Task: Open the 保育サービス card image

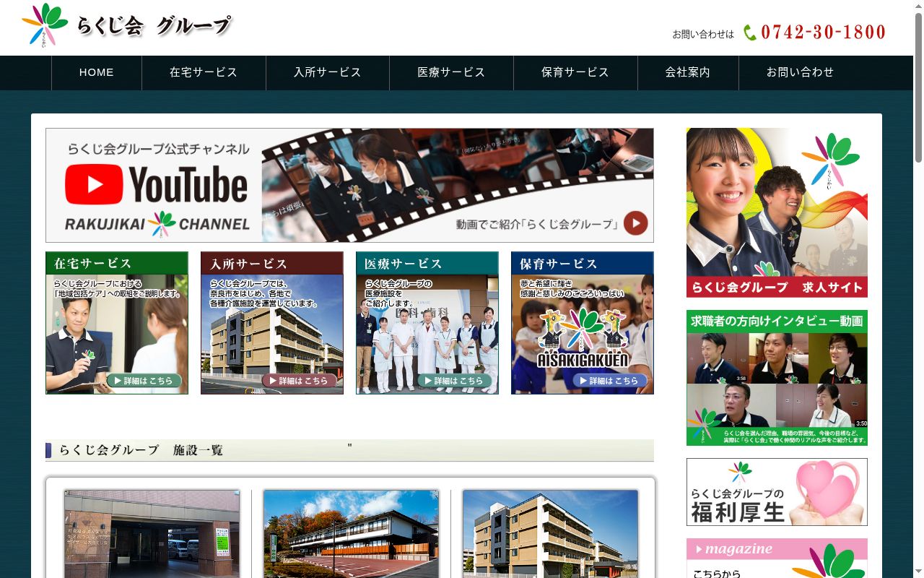Action: [583, 323]
